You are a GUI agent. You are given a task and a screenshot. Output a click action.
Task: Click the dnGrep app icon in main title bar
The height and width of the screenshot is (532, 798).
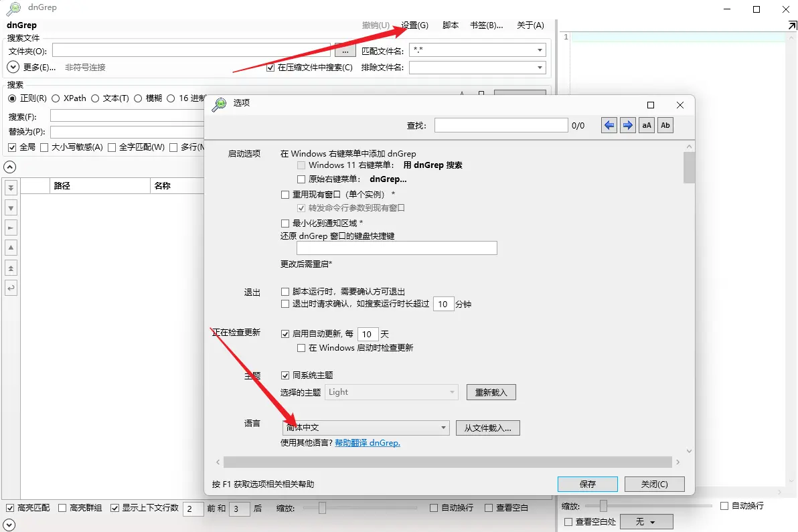13,8
